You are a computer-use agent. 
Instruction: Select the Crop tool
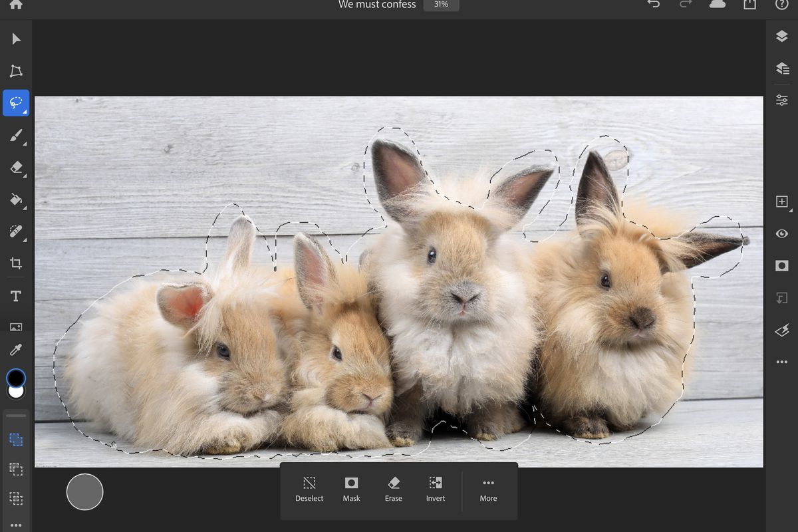click(16, 263)
